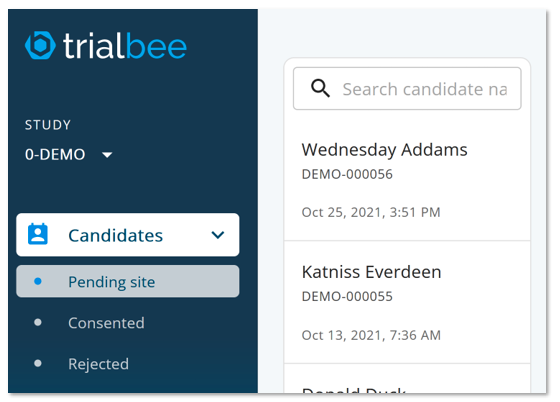Select candidate ID DEMO-000056
Image resolution: width=560 pixels, height=402 pixels.
[x=347, y=174]
